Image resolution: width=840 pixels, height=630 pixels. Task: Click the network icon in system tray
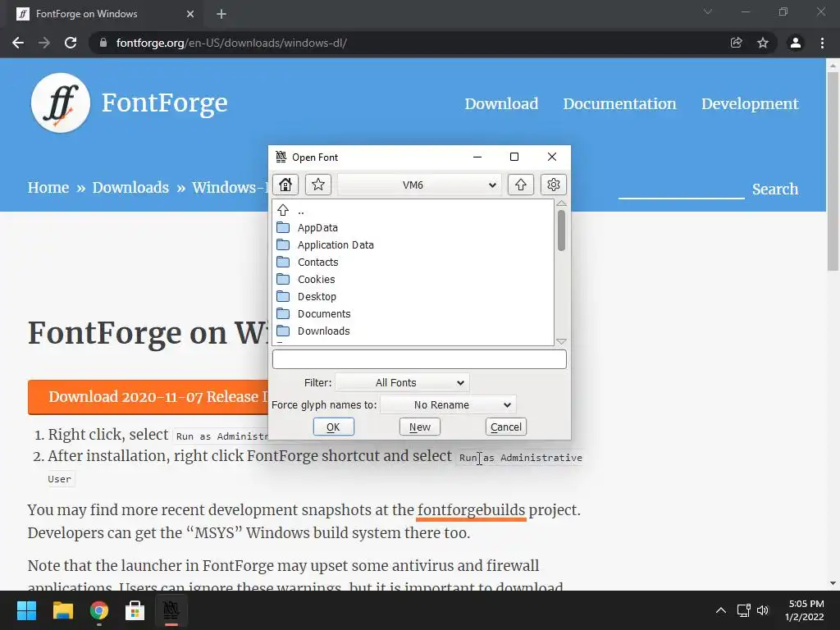(743, 610)
